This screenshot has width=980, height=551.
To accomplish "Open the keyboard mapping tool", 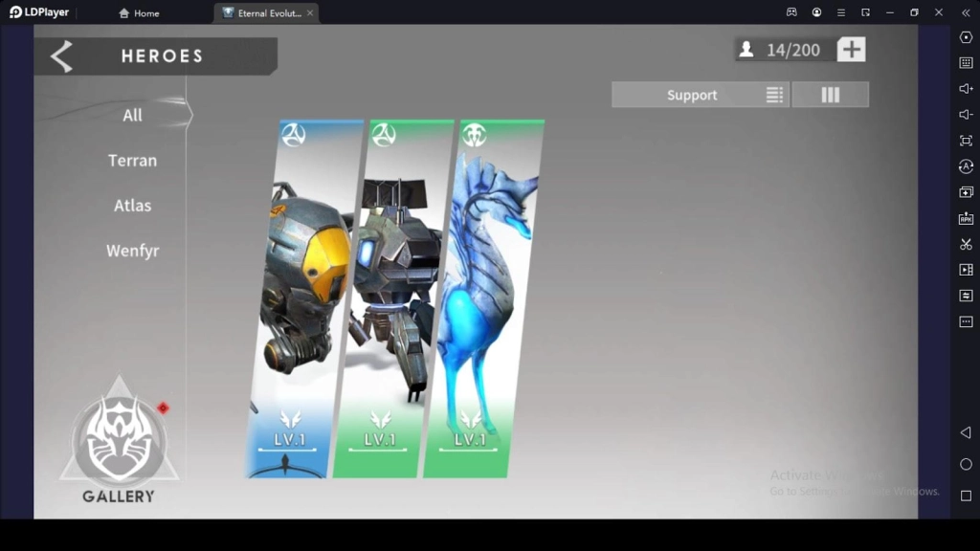I will point(966,63).
